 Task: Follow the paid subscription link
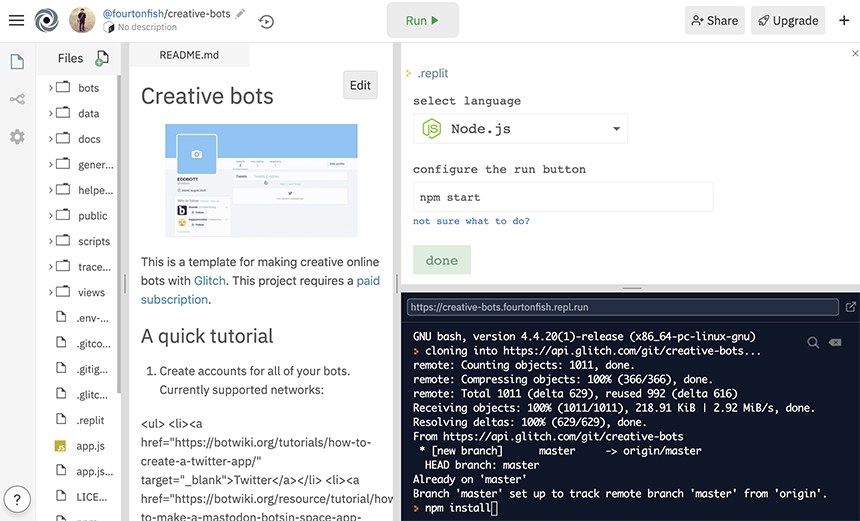tap(368, 281)
